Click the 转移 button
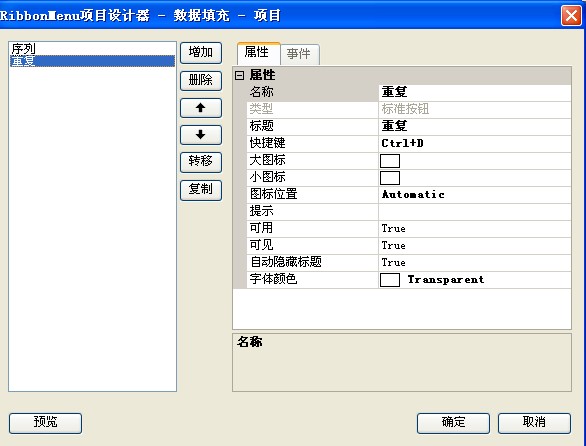 pos(201,162)
